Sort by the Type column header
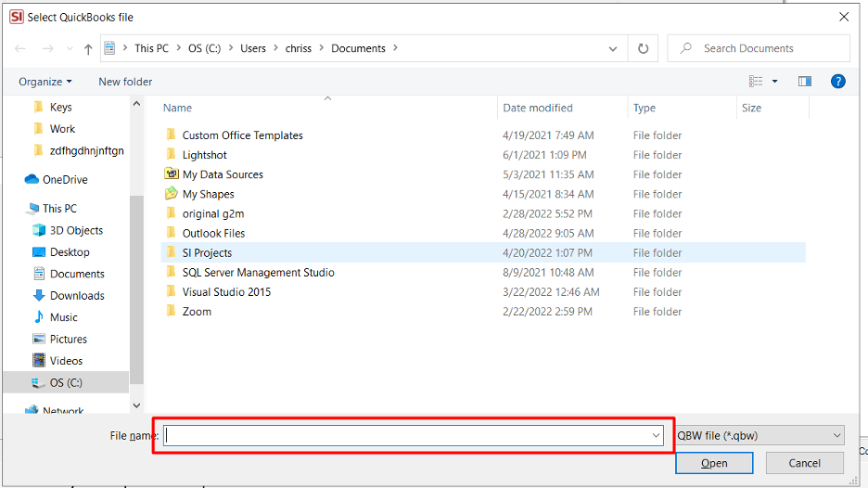The height and width of the screenshot is (488, 868). pos(645,108)
